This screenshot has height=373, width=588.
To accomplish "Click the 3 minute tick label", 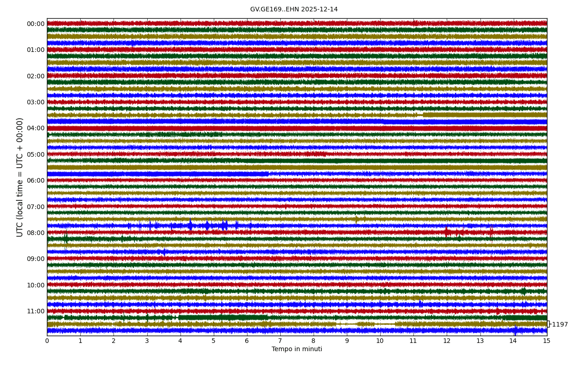I will click(x=147, y=341).
